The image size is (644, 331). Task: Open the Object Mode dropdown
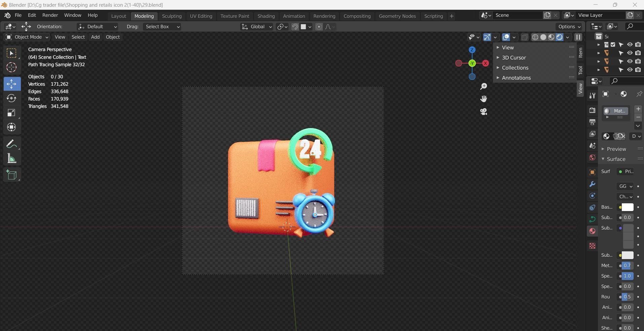[x=27, y=37]
